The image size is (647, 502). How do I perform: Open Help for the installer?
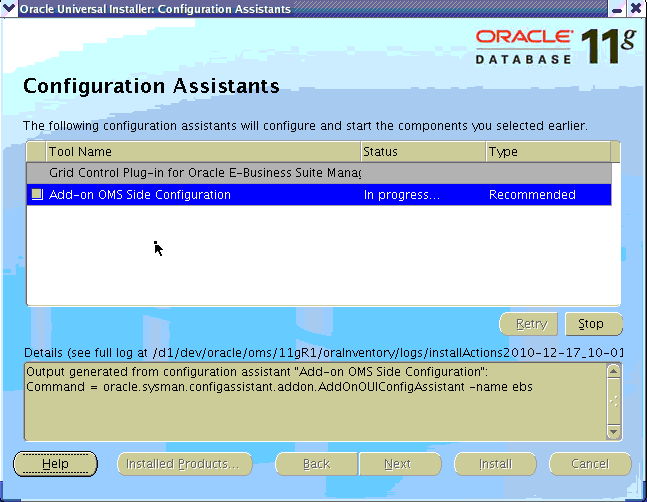point(55,464)
